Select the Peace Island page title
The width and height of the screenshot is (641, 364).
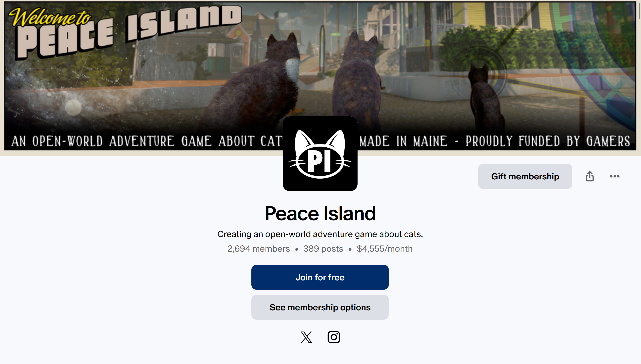pos(320,214)
